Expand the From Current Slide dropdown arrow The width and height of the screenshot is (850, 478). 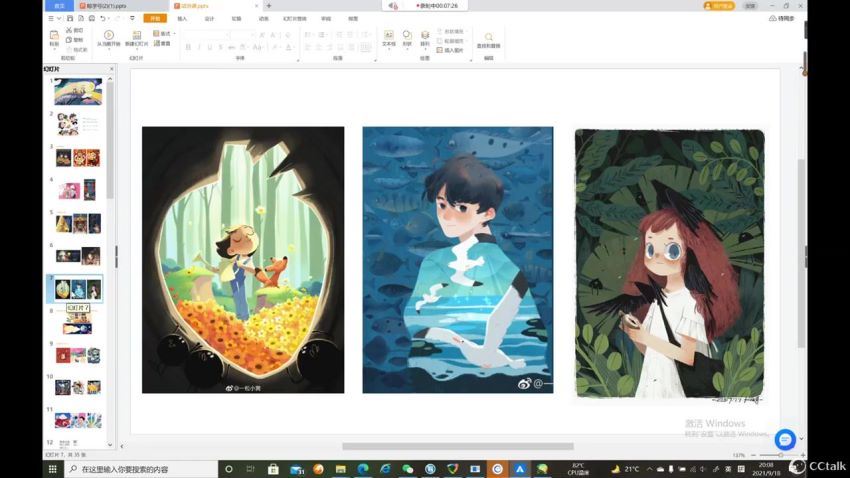[x=108, y=49]
